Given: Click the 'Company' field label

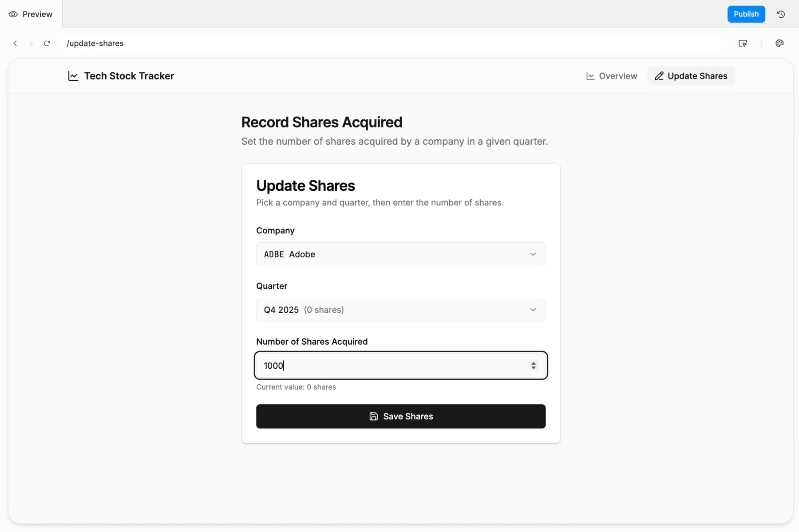Looking at the screenshot, I should [275, 231].
